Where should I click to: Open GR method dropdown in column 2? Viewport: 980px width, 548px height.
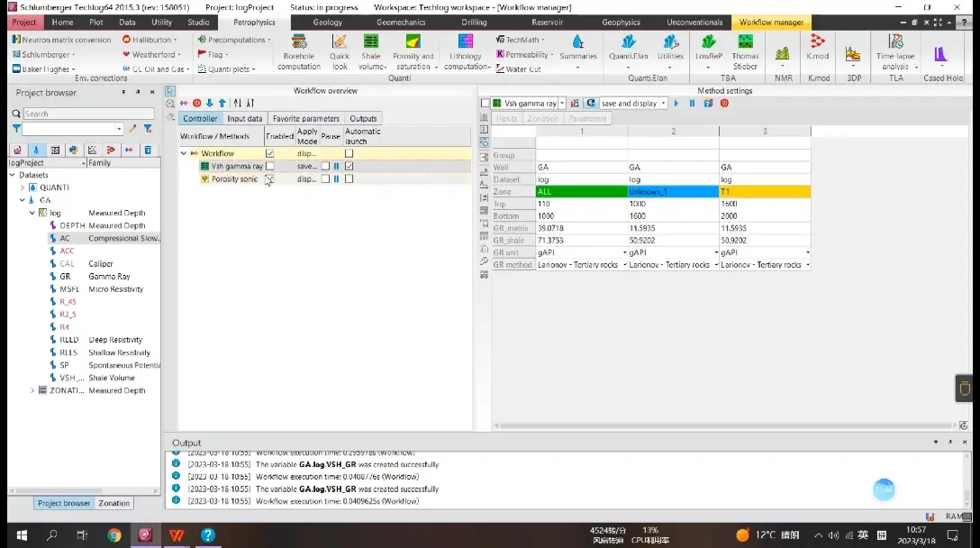point(716,265)
